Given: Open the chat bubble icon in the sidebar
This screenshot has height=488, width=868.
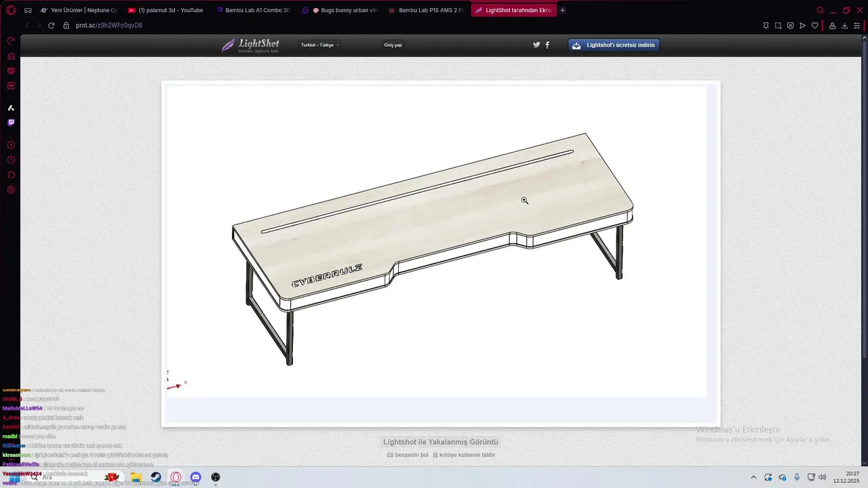Looking at the screenshot, I should pos(11,71).
